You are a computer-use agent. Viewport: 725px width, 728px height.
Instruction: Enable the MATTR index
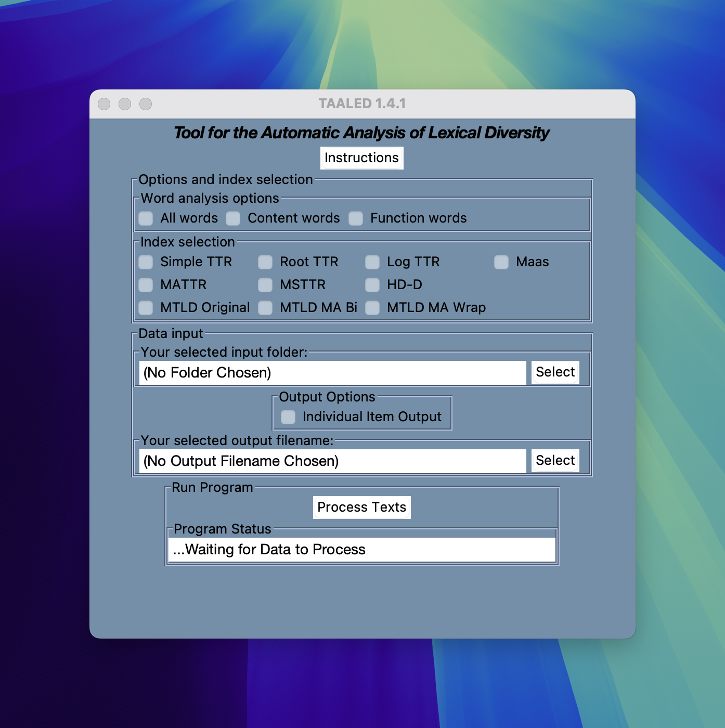(146, 285)
